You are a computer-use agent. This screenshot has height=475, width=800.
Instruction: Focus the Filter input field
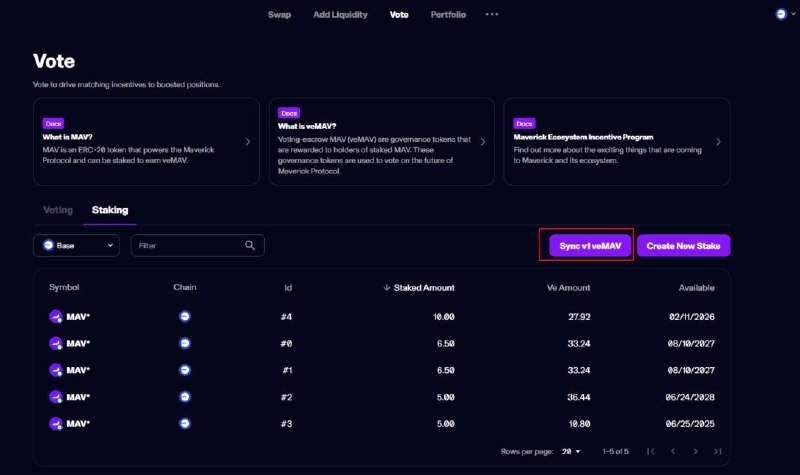[x=197, y=245]
